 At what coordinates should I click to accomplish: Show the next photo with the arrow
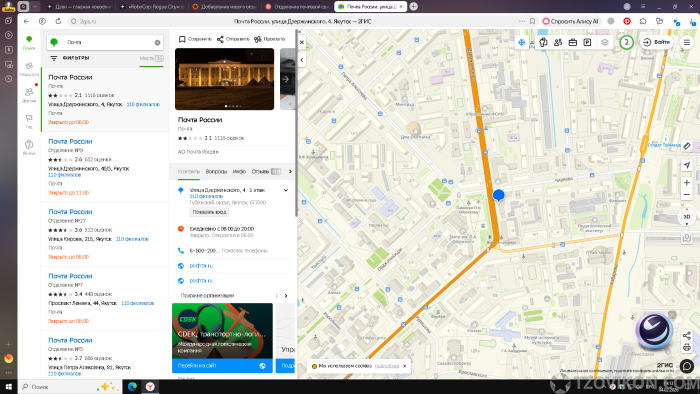coord(286,79)
